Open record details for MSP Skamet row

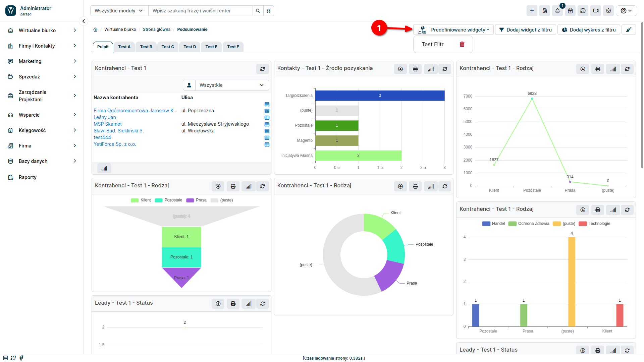coord(267,124)
